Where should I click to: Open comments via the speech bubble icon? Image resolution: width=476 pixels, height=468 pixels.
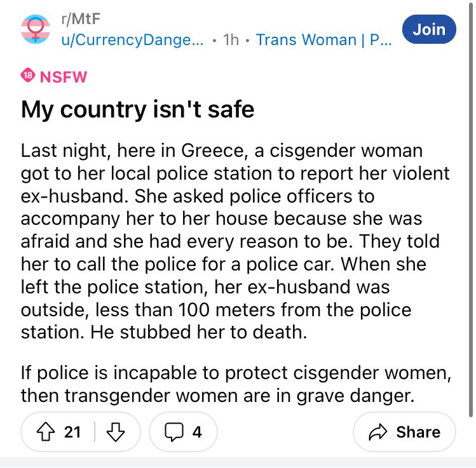173,432
